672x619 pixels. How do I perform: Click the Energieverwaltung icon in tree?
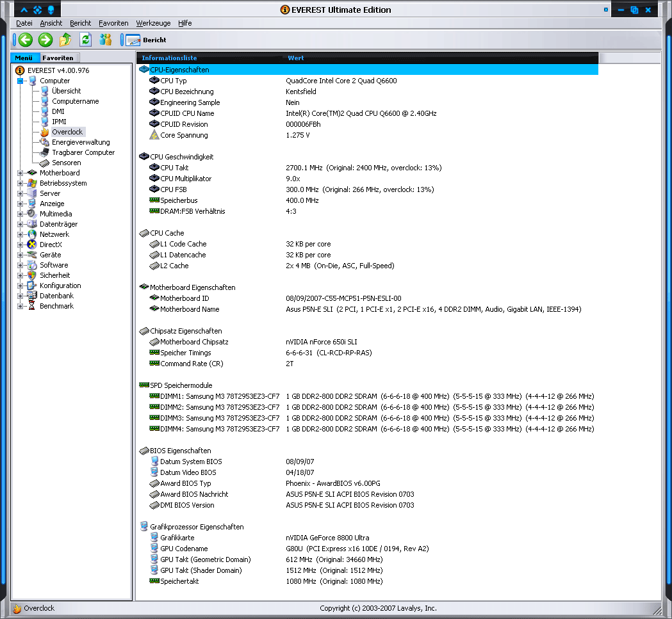[45, 142]
